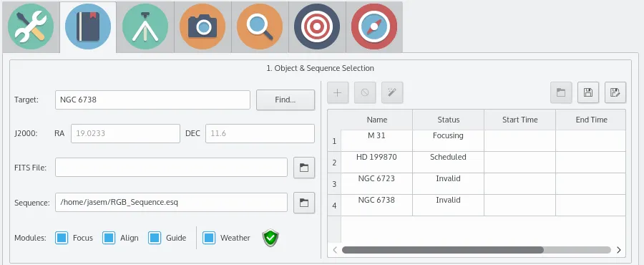Click the RA coordinate field
Screen dimensions: 644x265
(125, 133)
